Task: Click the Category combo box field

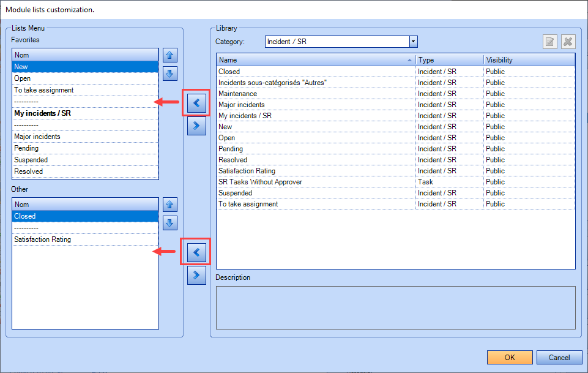Action: click(337, 42)
